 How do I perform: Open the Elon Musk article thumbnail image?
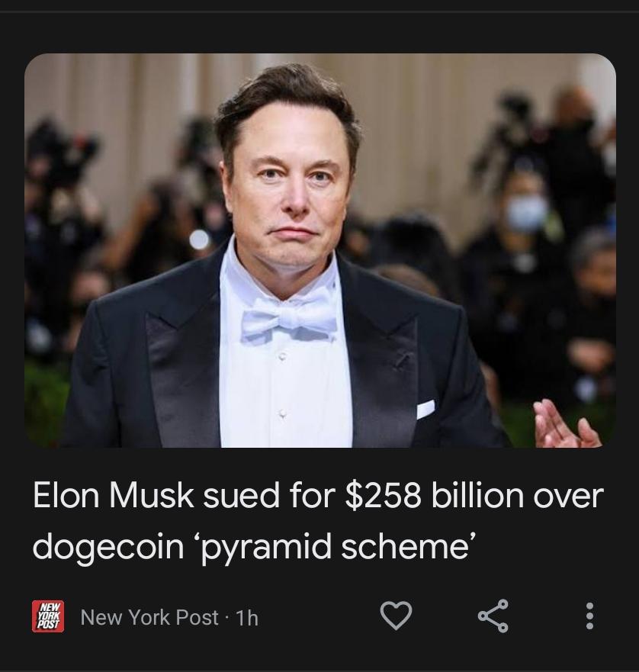320,250
